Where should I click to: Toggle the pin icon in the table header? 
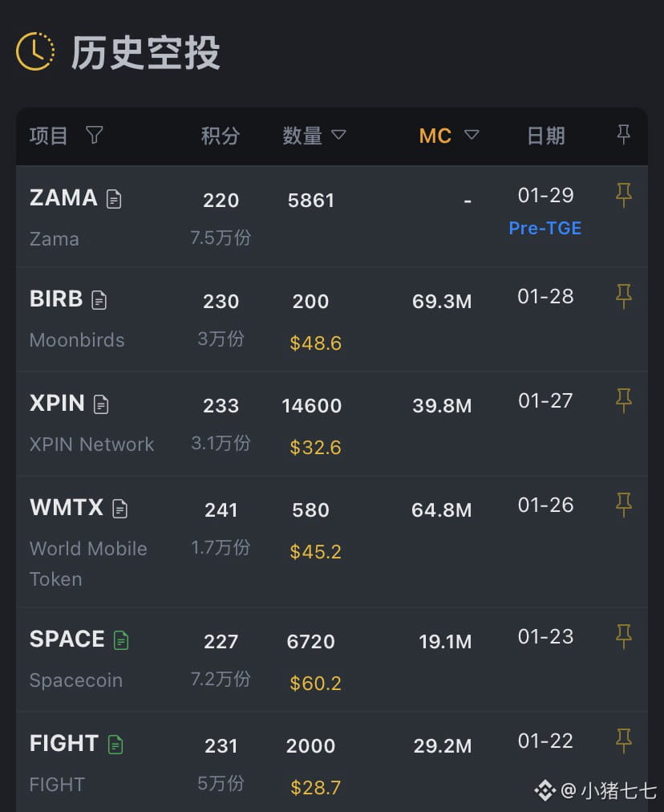click(623, 135)
